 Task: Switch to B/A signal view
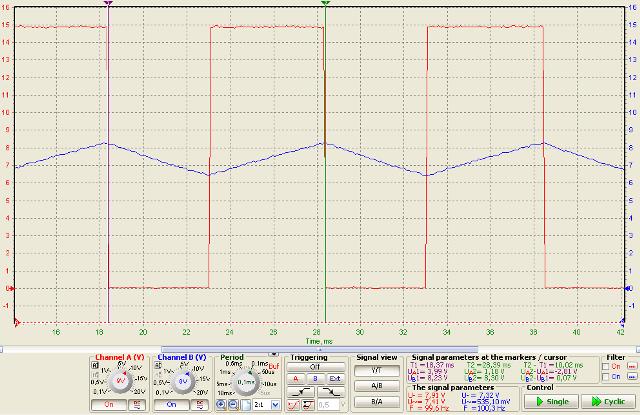click(376, 401)
